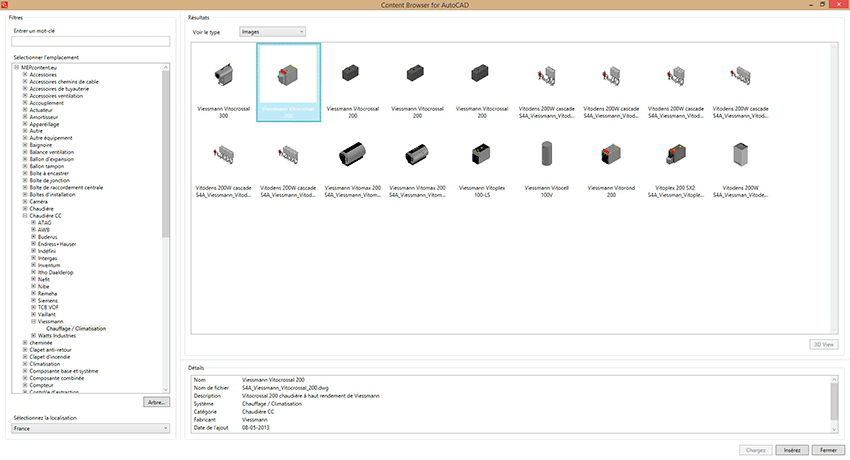This screenshot has width=850, height=460.
Task: Collapse the Viessmann manufacturer node
Action: point(34,321)
